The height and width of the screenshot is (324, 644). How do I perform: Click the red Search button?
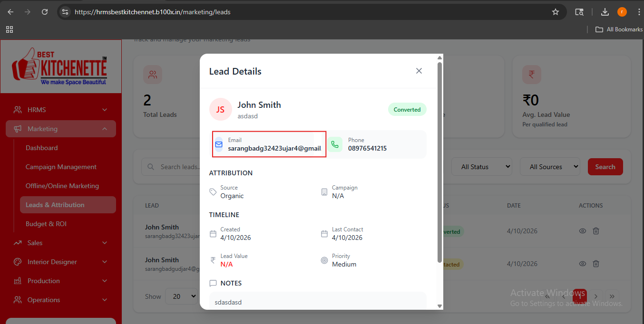click(x=605, y=167)
